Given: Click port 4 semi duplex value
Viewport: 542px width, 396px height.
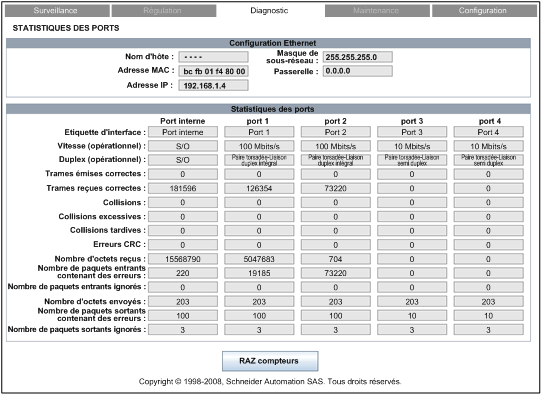Looking at the screenshot, I should 488,160.
